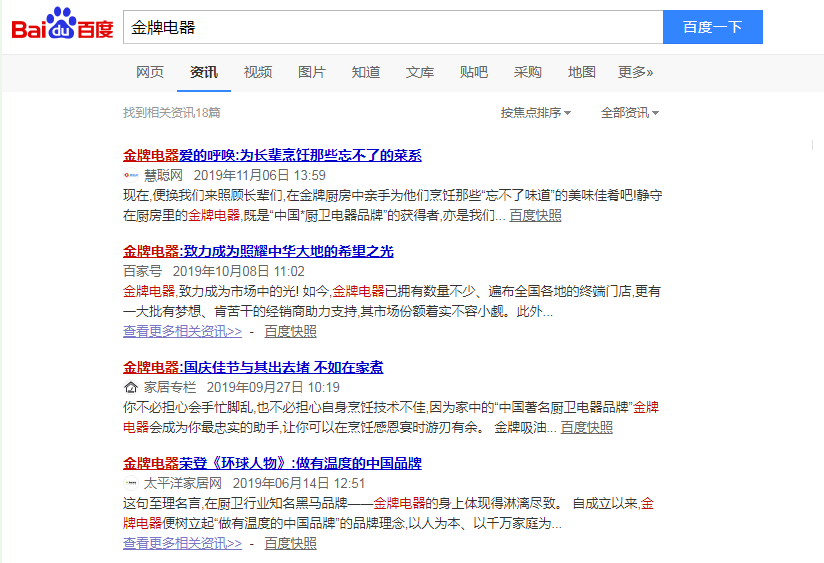Screen dimensions: 824x563
Task: Click the date 2019年09月27日 10:19
Action: tap(273, 387)
